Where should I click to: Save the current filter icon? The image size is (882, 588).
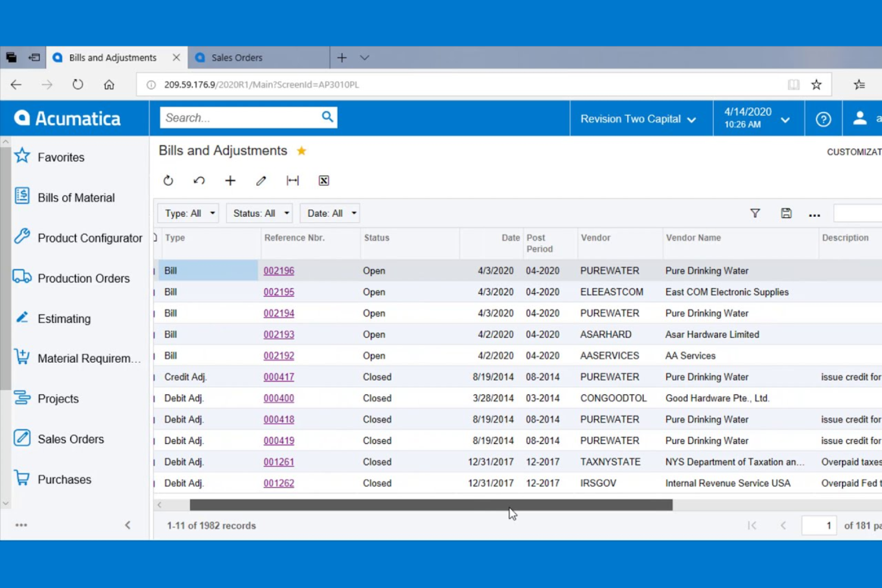coord(786,213)
